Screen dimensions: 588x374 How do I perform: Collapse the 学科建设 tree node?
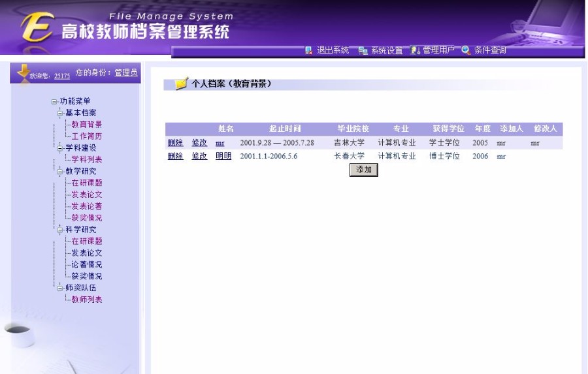tap(60, 148)
